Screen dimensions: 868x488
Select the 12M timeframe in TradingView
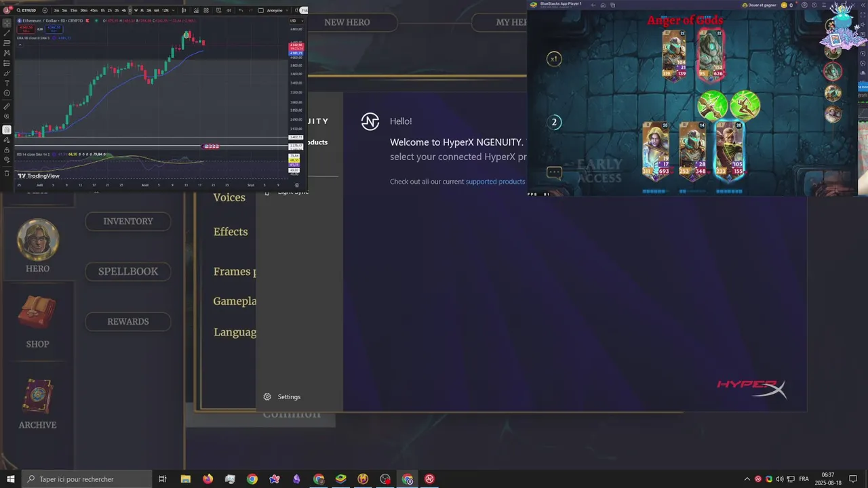[165, 10]
